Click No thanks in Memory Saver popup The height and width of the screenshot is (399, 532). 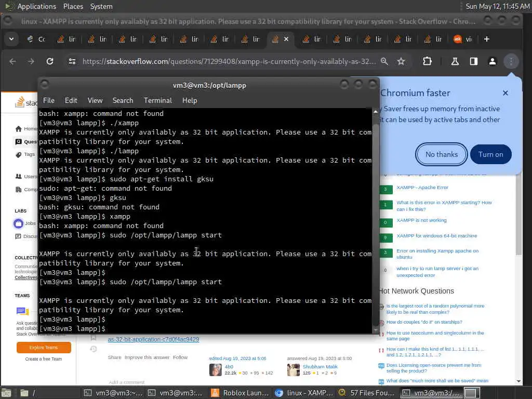pyautogui.click(x=442, y=154)
